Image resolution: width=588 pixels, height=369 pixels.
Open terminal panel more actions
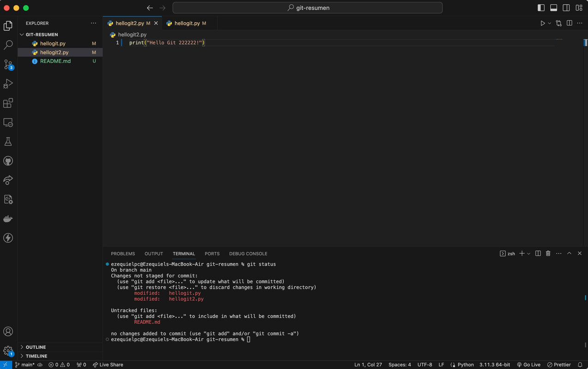click(x=559, y=254)
